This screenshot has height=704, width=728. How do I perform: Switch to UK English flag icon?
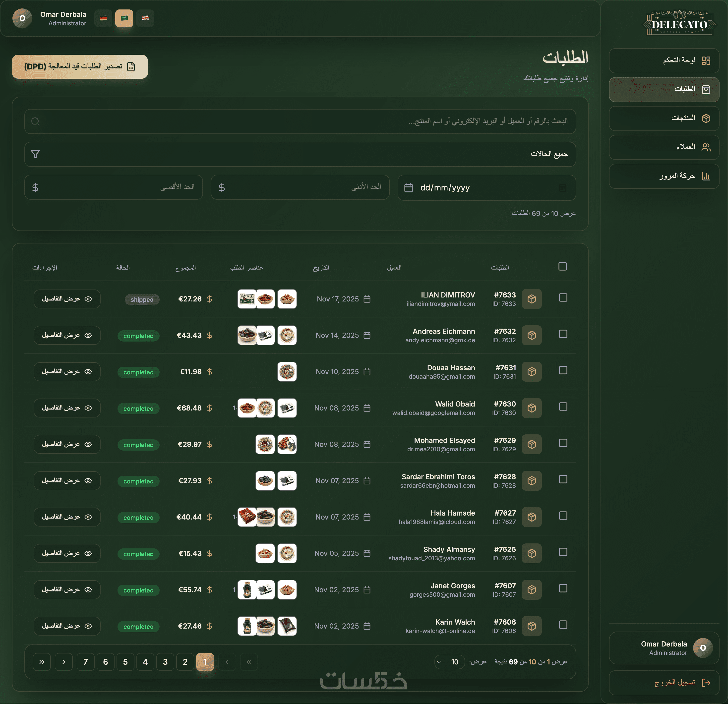145,18
